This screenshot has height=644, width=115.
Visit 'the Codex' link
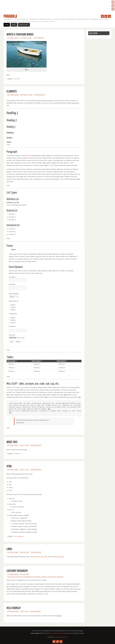(x=44, y=557)
